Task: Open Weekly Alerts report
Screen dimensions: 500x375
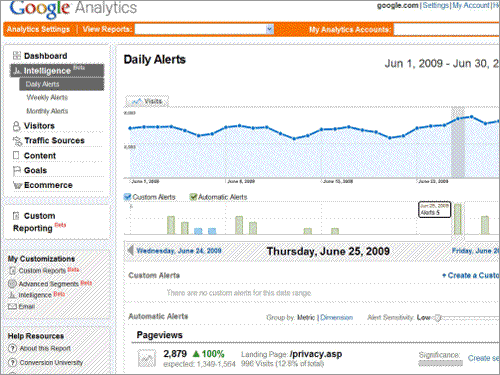Action: coord(47,97)
